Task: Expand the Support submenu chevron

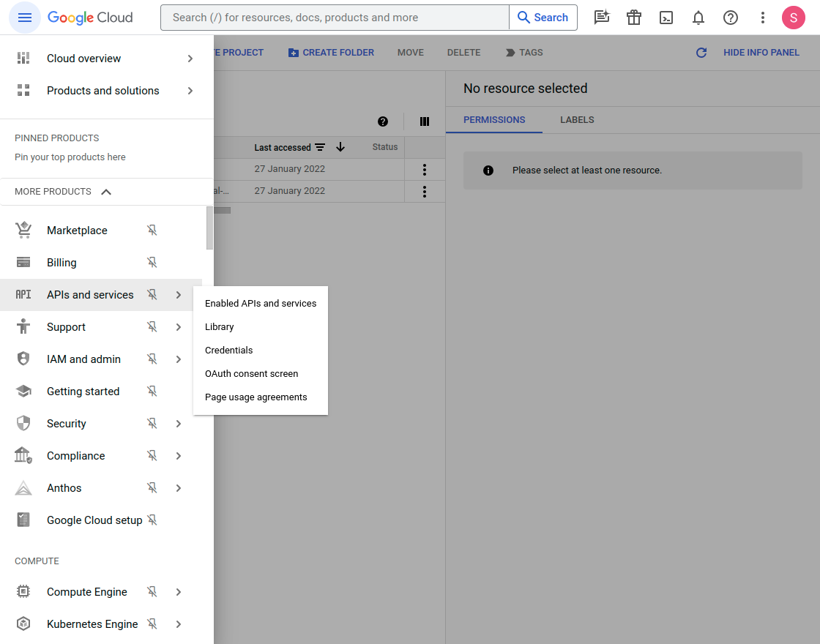Action: point(179,326)
